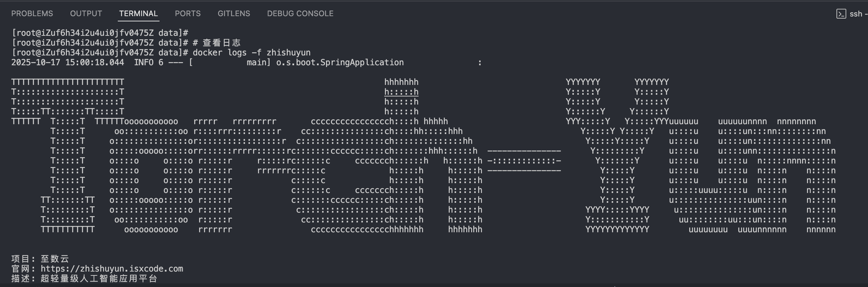Click the '# 查看日志' comment text
Screen dimensions: 868x287
click(x=217, y=43)
